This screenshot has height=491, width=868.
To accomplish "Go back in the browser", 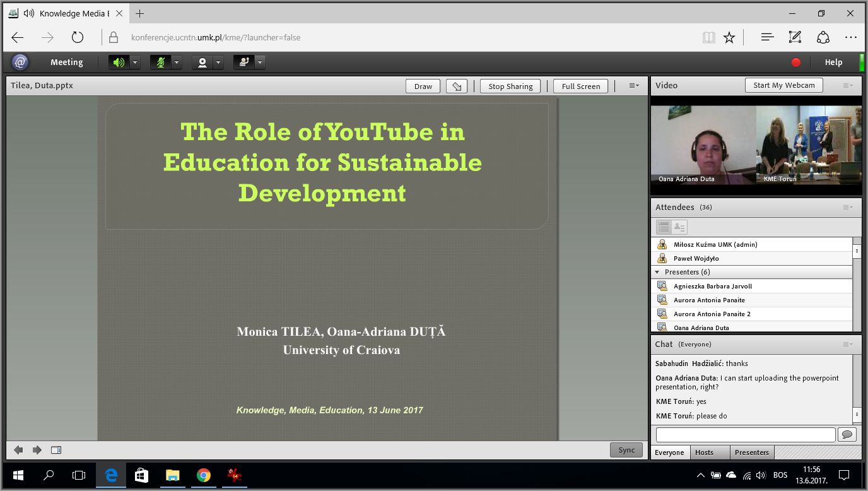I will tap(18, 37).
